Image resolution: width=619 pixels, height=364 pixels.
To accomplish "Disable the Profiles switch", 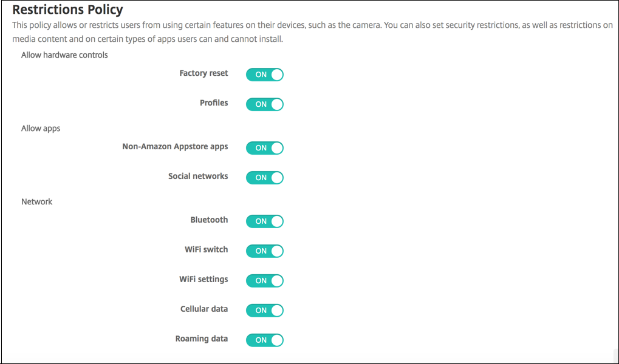I will click(x=264, y=104).
